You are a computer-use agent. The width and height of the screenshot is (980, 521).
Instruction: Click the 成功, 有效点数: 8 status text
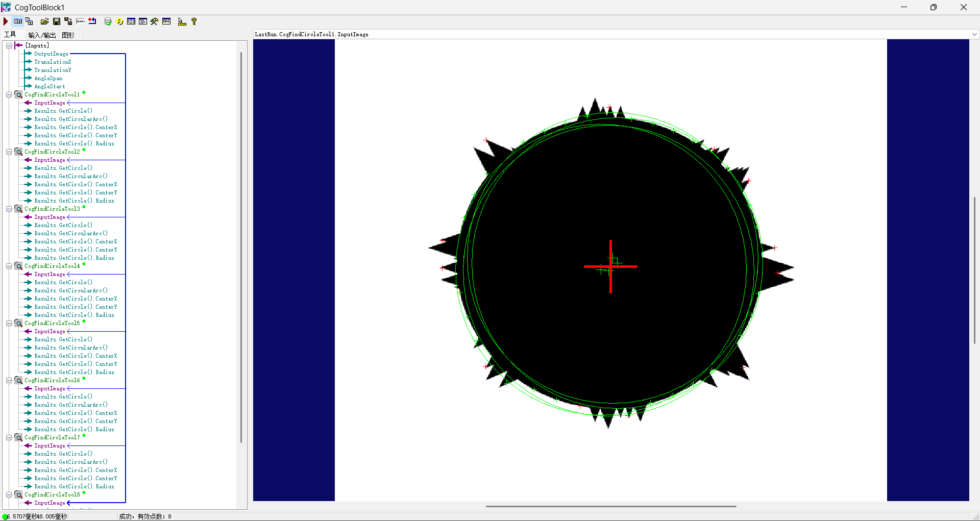145,516
